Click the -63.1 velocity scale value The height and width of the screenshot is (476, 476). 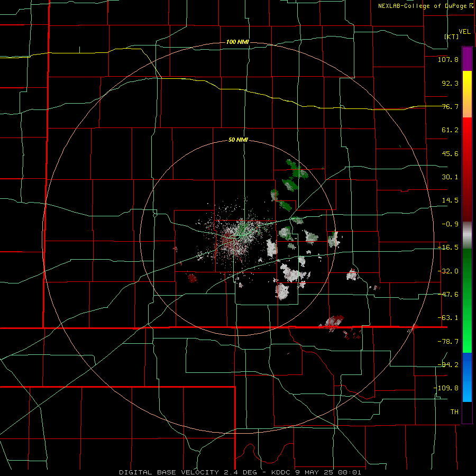(x=448, y=318)
